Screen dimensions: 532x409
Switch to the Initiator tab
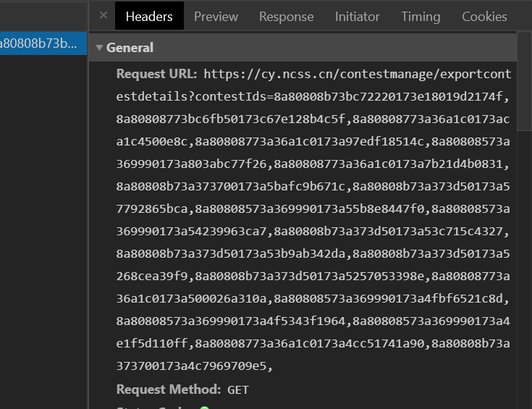pyautogui.click(x=358, y=17)
